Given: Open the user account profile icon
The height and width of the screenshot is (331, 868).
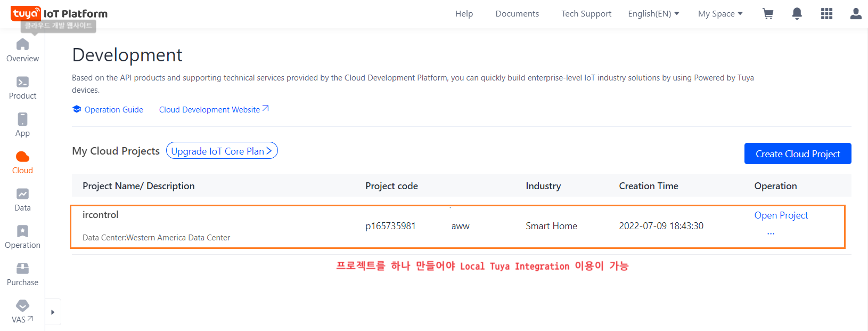Looking at the screenshot, I should [856, 14].
